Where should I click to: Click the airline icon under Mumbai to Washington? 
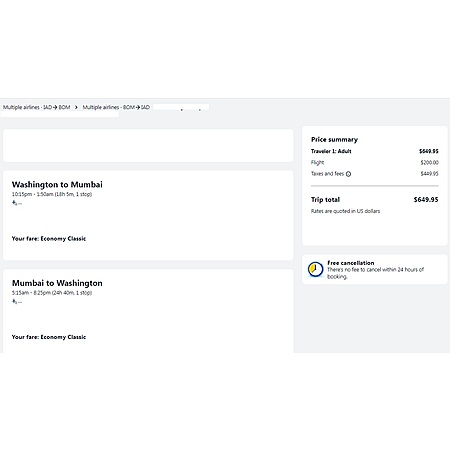[x=14, y=301]
